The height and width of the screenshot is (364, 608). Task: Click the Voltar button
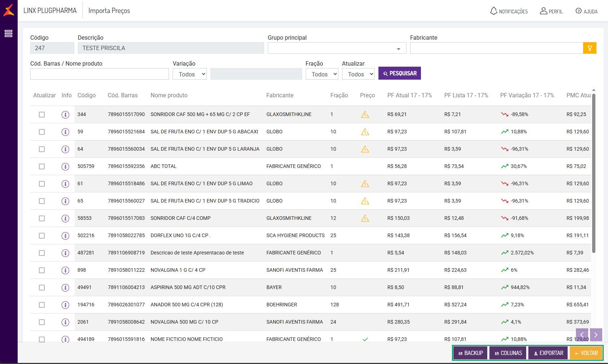586,353
